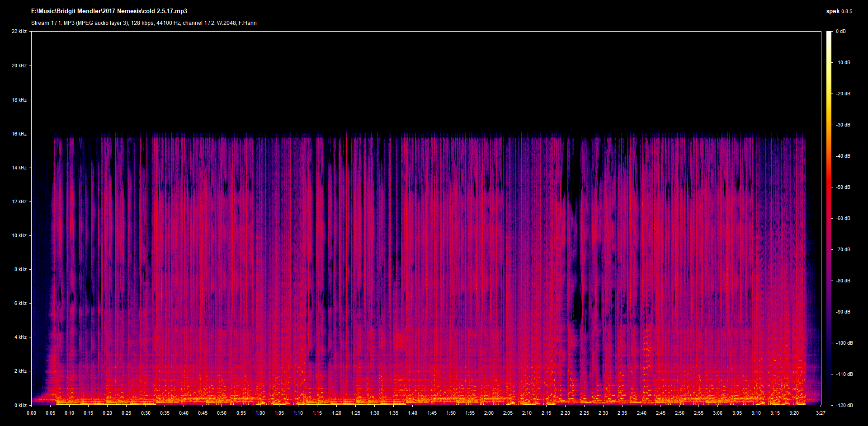Click the 2:45 time axis label
Viewport: 868px width, 426px height.
pos(660,413)
